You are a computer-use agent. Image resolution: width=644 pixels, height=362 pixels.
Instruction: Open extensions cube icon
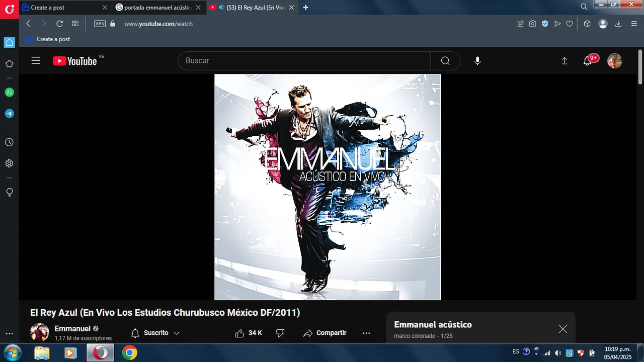[x=587, y=24]
